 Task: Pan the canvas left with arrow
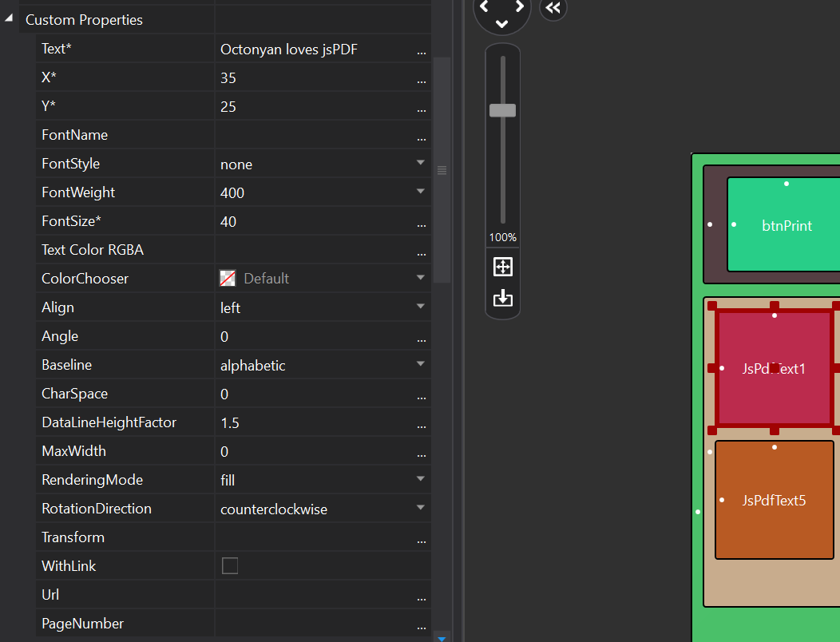[484, 6]
